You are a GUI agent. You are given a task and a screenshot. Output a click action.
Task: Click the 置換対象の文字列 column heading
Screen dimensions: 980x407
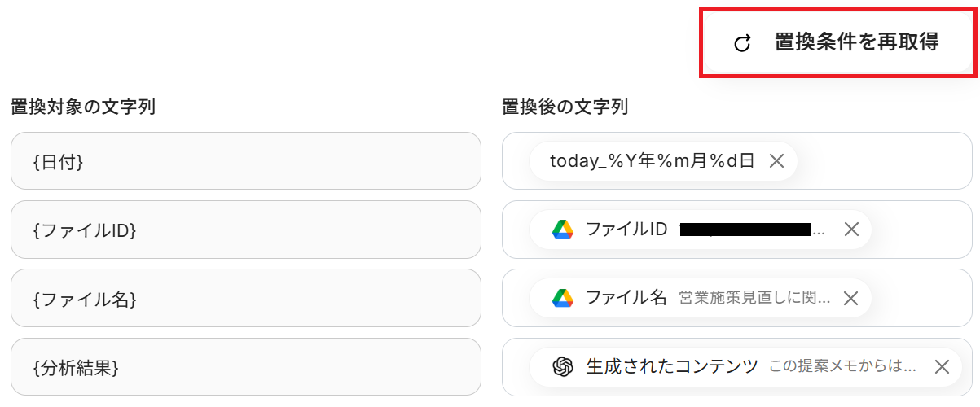point(83,107)
